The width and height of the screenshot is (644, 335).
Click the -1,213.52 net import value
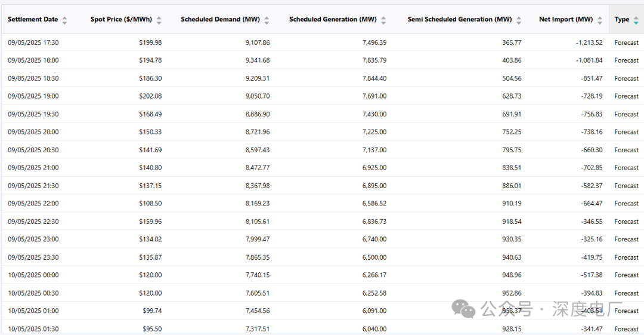(x=589, y=43)
